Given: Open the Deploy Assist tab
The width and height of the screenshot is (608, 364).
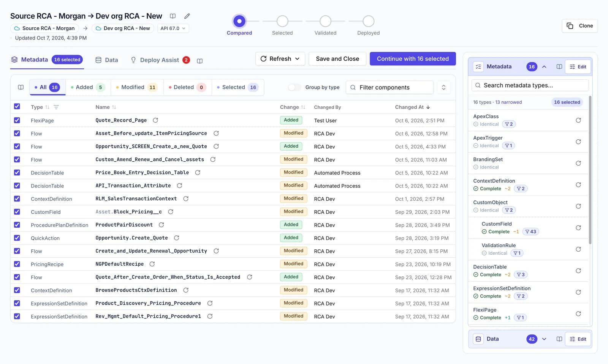Looking at the screenshot, I should (x=160, y=60).
